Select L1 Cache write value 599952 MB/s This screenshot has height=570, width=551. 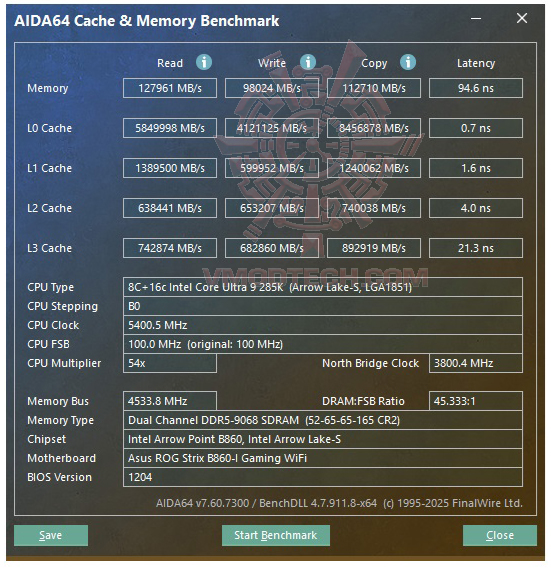coord(272,168)
